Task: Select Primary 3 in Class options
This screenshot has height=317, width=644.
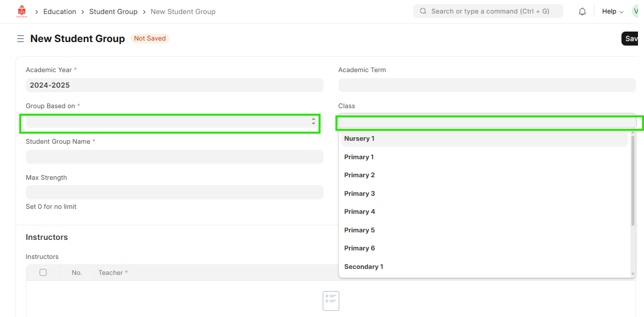Action: 360,194
